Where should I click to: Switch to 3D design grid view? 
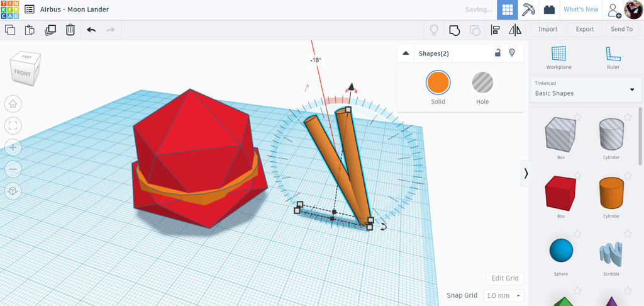pyautogui.click(x=508, y=10)
